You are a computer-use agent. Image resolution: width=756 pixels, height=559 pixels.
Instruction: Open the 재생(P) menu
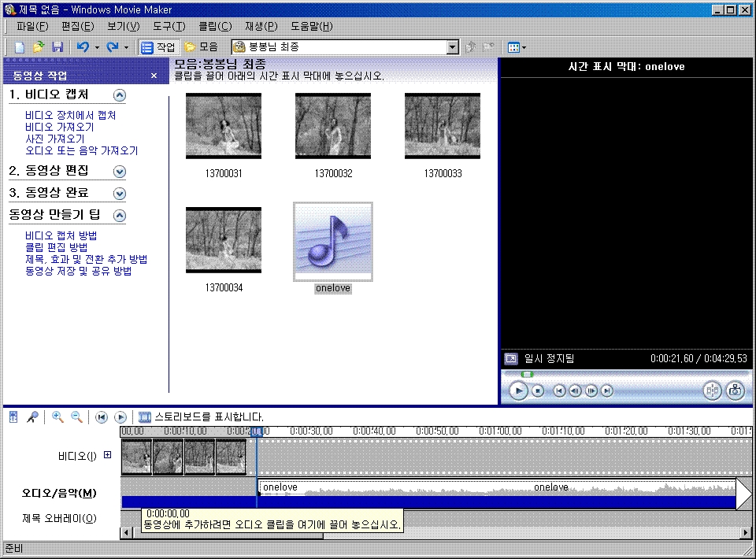pyautogui.click(x=261, y=26)
